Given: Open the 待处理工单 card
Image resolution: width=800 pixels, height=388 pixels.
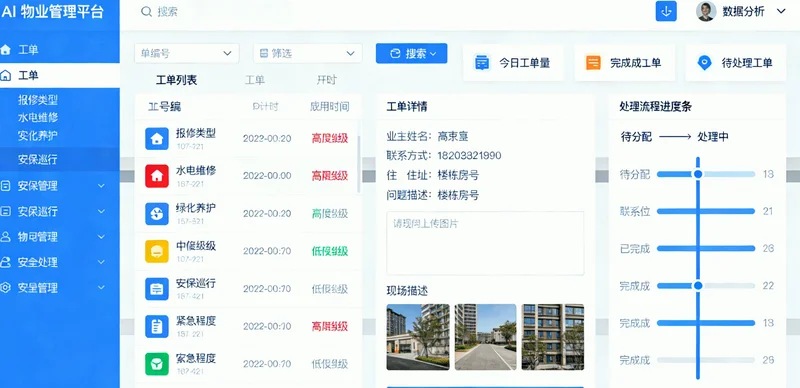Looking at the screenshot, I should (736, 62).
